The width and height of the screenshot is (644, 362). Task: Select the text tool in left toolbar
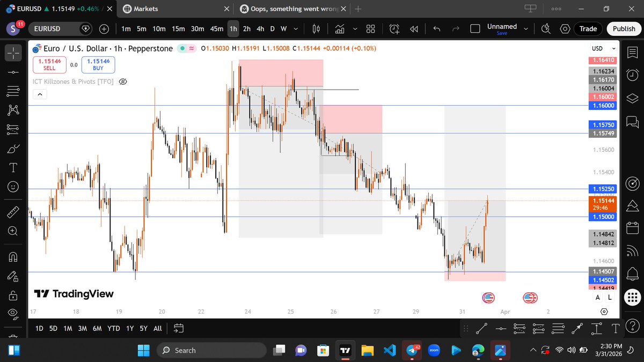13,168
